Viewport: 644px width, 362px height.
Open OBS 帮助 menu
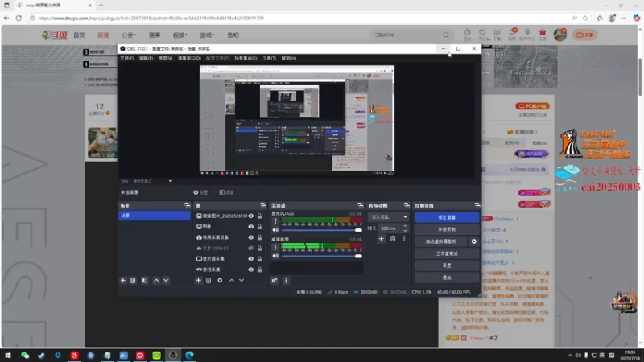289,58
